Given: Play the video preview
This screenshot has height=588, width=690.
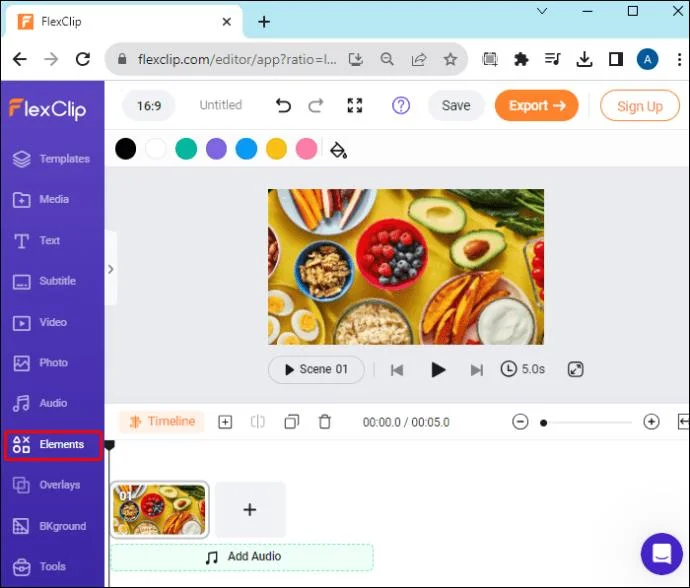Looking at the screenshot, I should click(x=438, y=370).
